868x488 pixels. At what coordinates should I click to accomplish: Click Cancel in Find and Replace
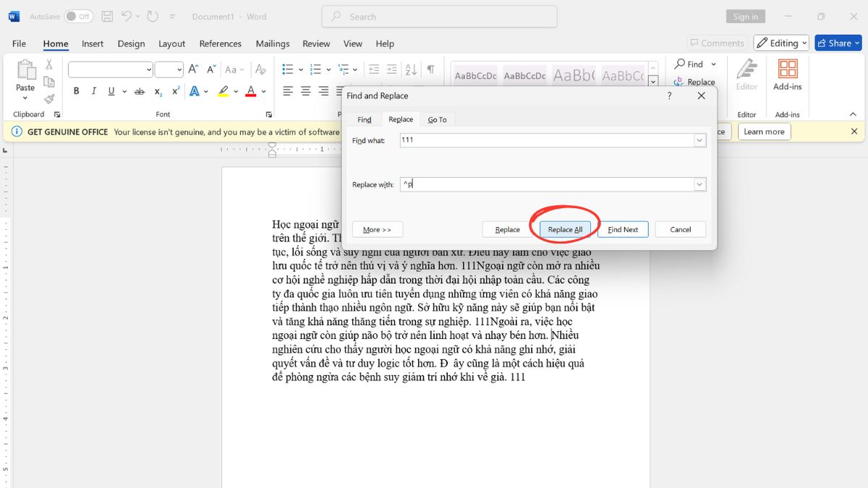681,229
